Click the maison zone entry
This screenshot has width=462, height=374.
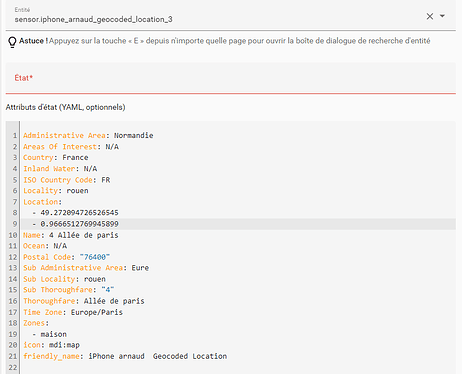(x=53, y=334)
